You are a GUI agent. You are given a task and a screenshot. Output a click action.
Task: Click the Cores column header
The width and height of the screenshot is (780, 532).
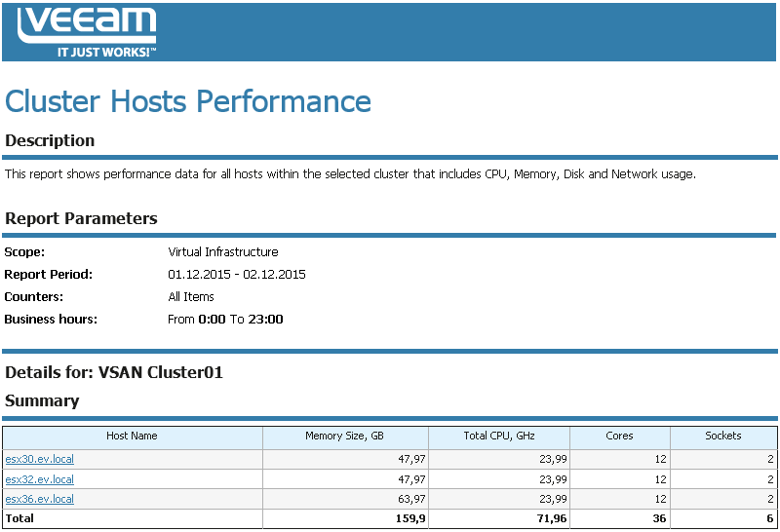619,437
